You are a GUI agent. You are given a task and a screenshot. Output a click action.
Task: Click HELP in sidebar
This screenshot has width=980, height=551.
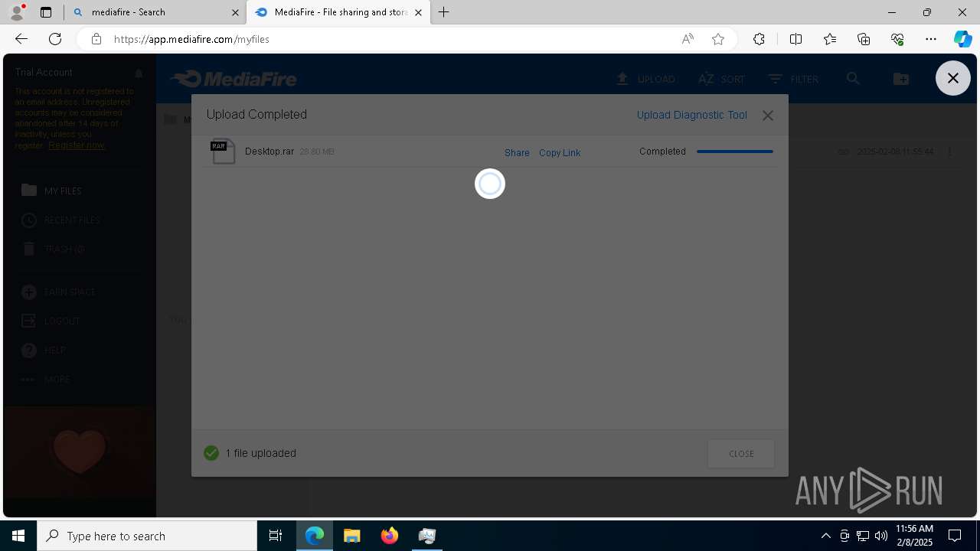pos(44,350)
